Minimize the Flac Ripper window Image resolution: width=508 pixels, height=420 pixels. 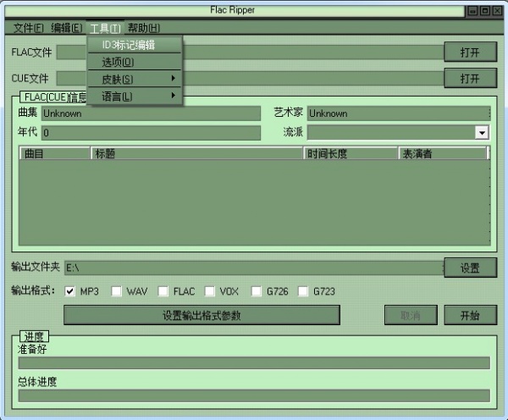472,11
